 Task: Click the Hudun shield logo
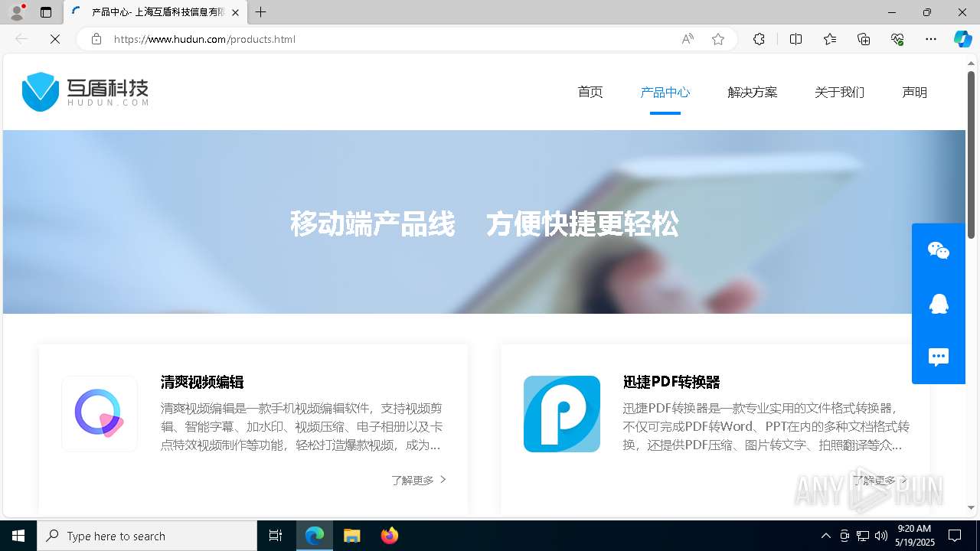41,92
